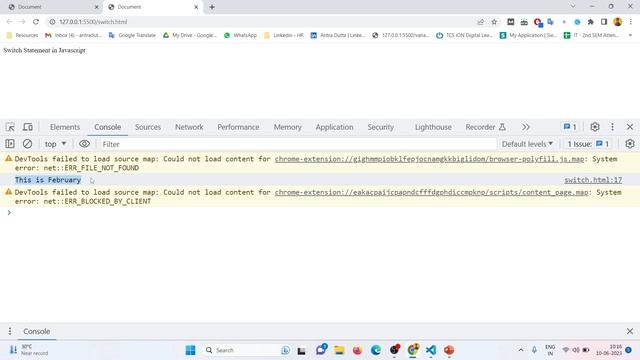Open the browser side panel icon
640x360 pixels.
604,22
